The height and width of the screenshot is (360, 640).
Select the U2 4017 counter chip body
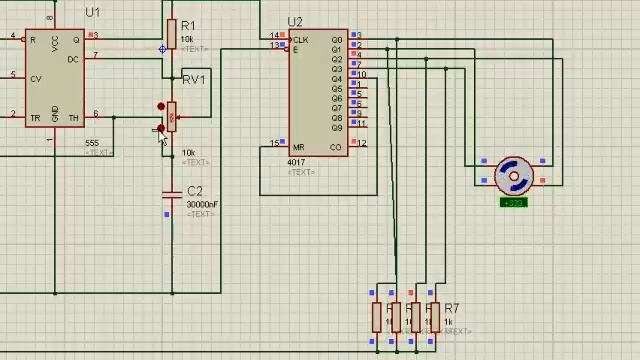(x=318, y=93)
